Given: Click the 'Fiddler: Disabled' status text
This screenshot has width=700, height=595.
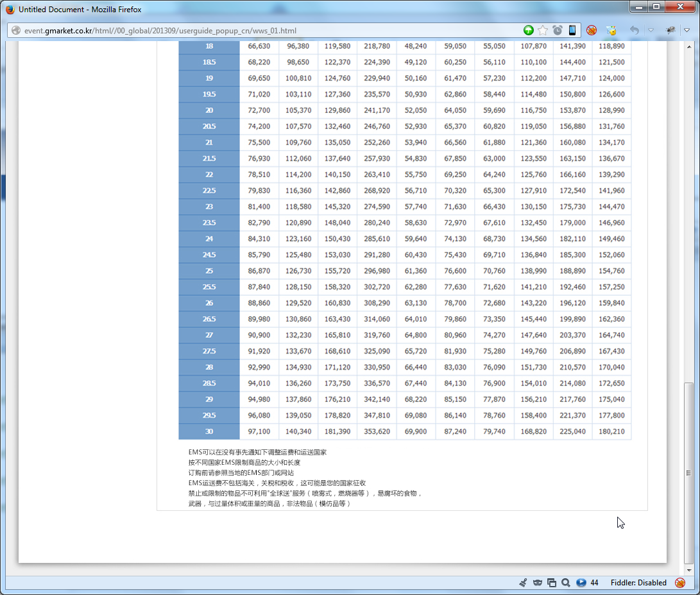Looking at the screenshot, I should 638,583.
